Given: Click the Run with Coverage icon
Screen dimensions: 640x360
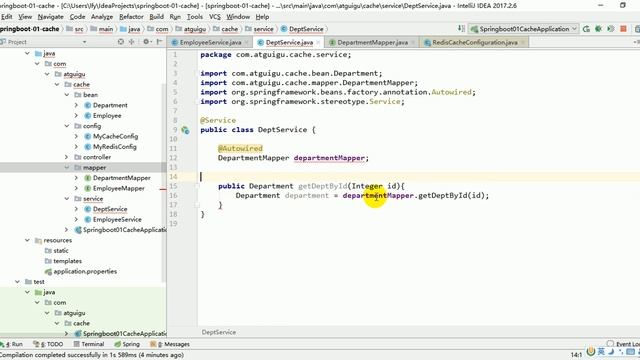Looking at the screenshot, I should [611, 29].
